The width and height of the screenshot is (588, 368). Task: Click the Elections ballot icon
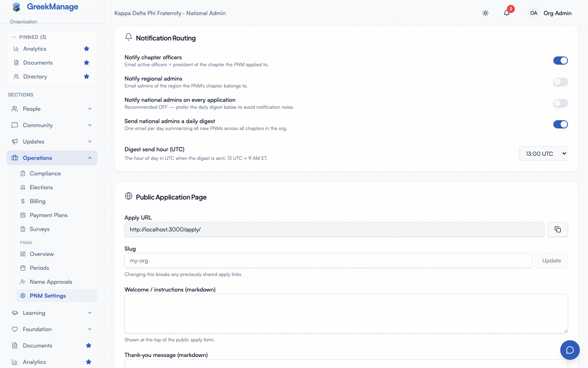(x=23, y=187)
